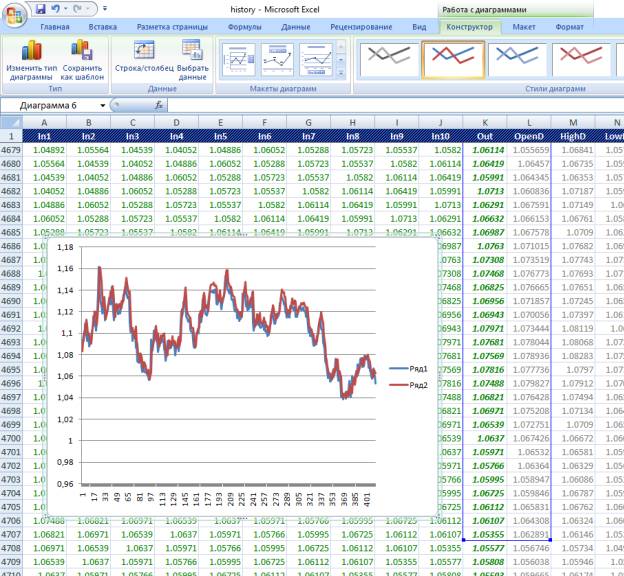The image size is (624, 576).
Task: Click the fx insert function icon
Action: (x=159, y=105)
